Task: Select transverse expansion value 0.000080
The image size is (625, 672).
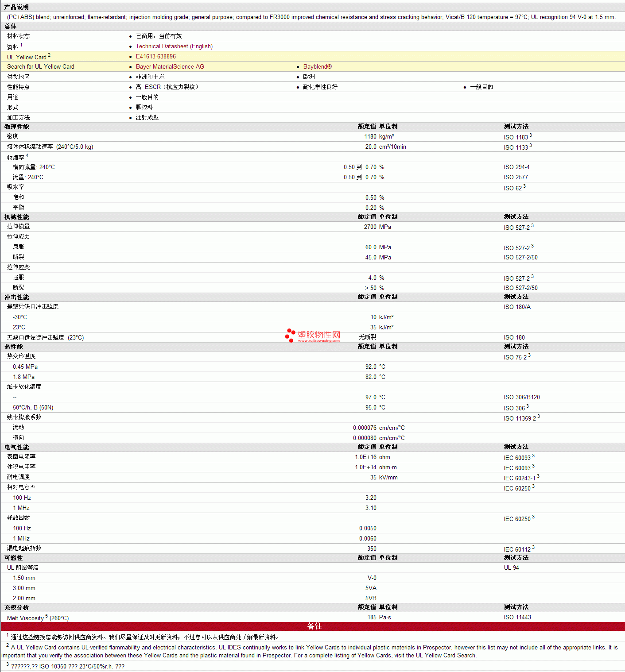Action: coord(365,438)
